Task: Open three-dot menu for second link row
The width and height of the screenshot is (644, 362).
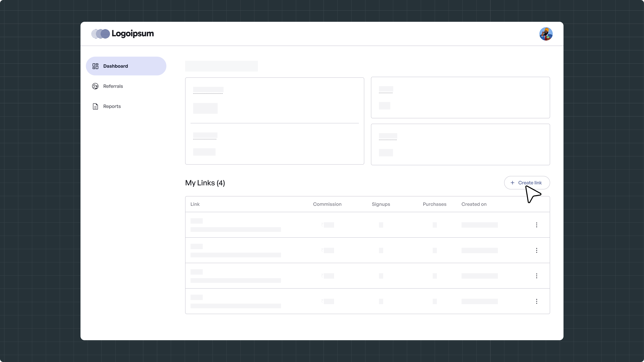Action: click(x=536, y=250)
